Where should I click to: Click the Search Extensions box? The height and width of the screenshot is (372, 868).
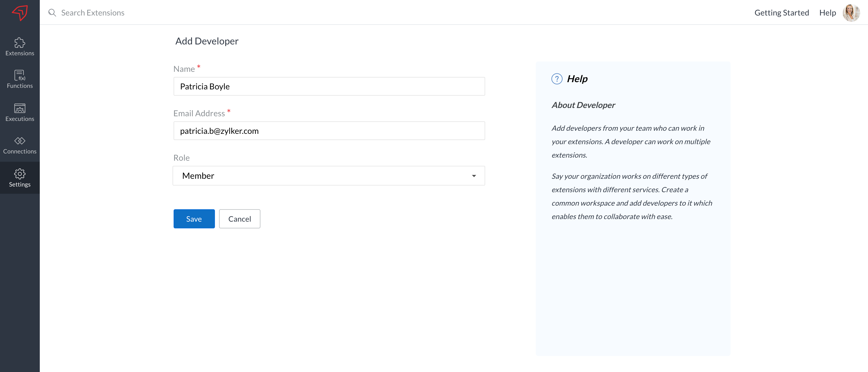[x=93, y=13]
